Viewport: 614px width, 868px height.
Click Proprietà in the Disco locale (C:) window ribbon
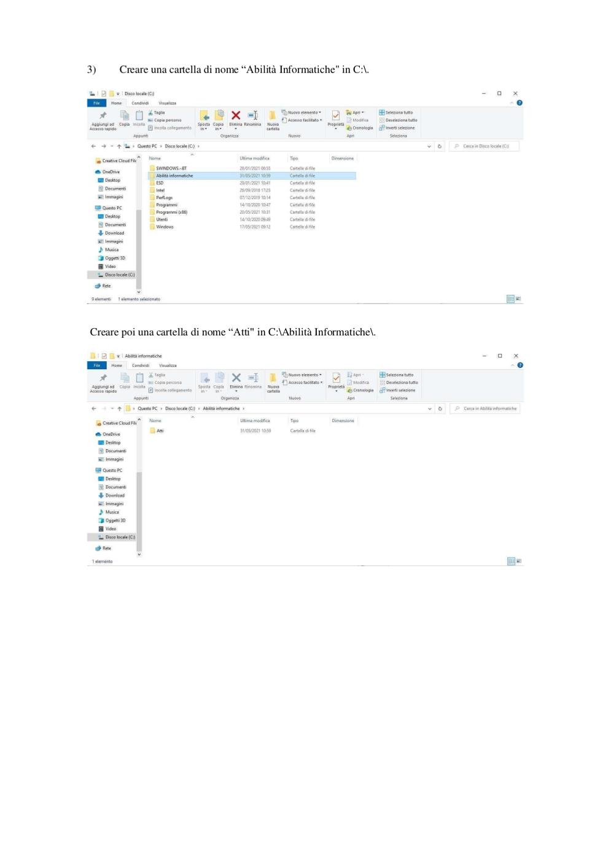(x=336, y=120)
